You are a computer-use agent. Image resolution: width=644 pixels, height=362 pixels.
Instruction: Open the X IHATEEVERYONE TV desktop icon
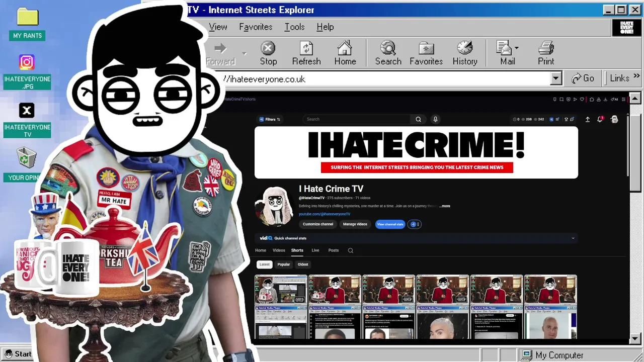point(27,111)
